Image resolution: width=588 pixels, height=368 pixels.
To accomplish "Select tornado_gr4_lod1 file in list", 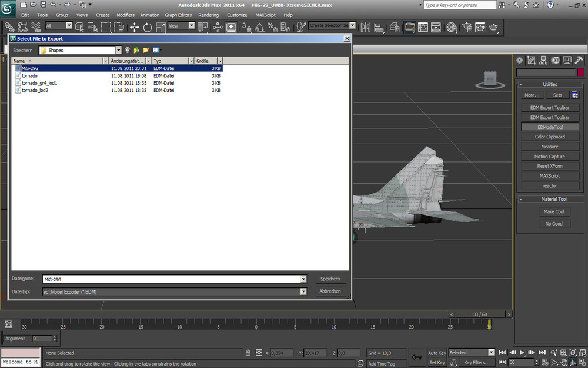I will point(39,83).
